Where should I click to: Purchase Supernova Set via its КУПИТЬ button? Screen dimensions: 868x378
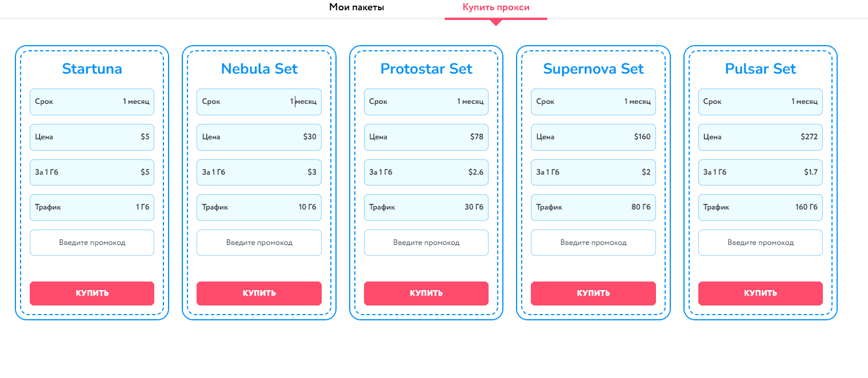pyautogui.click(x=593, y=293)
